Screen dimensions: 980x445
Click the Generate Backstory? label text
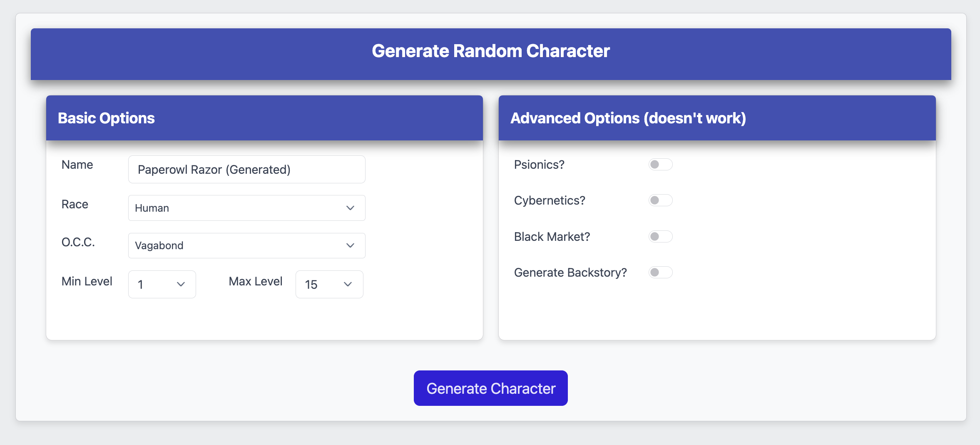click(570, 272)
